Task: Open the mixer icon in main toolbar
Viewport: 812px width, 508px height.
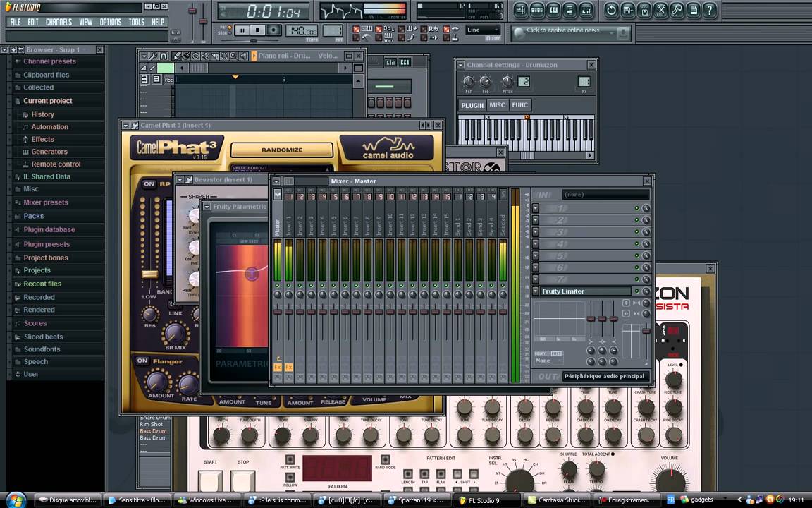Action: coord(586,10)
